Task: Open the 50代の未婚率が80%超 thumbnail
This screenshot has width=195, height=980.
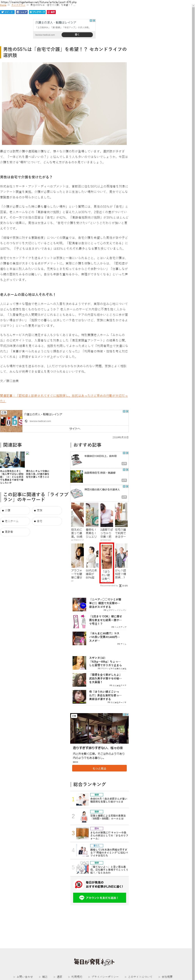Action: pyautogui.click(x=92, y=556)
